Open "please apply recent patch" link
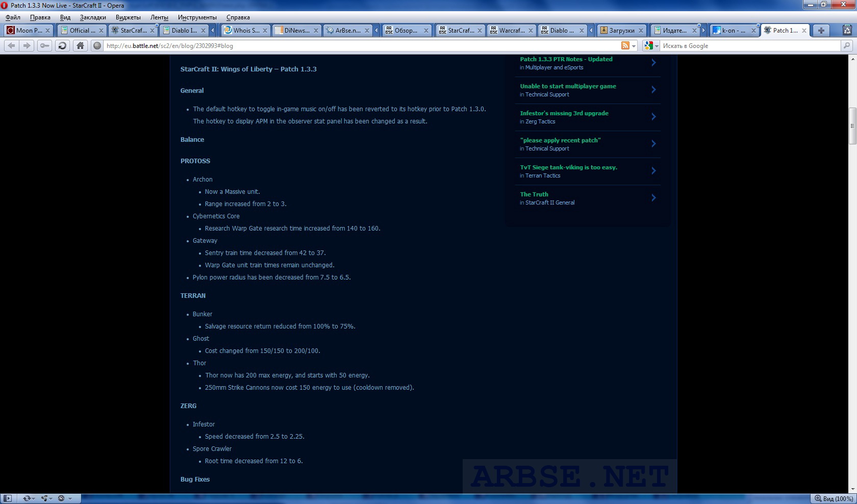The image size is (857, 504). (x=560, y=140)
